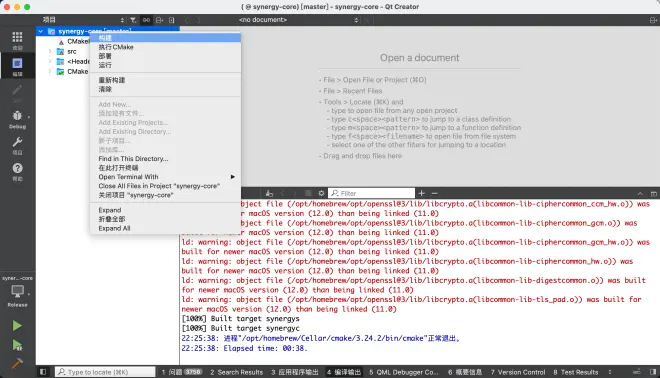This screenshot has width=660, height=378.
Task: Choose 重新构建 (Rebuild) in context menu
Action: [x=165, y=80]
